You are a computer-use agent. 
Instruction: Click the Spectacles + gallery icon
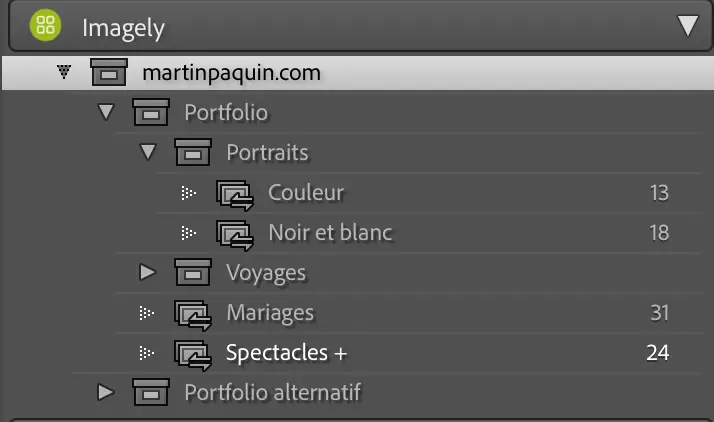pos(193,353)
